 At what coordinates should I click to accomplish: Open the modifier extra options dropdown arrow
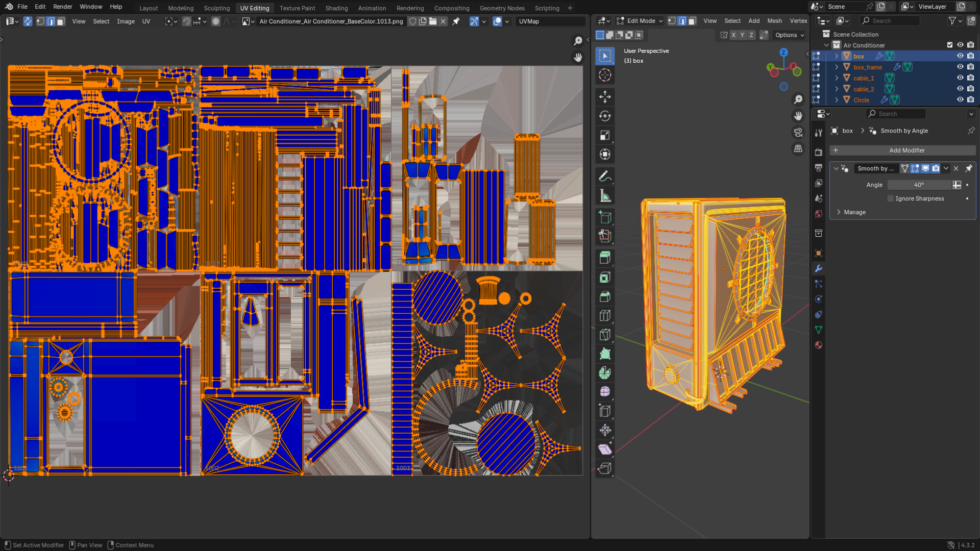pyautogui.click(x=946, y=169)
